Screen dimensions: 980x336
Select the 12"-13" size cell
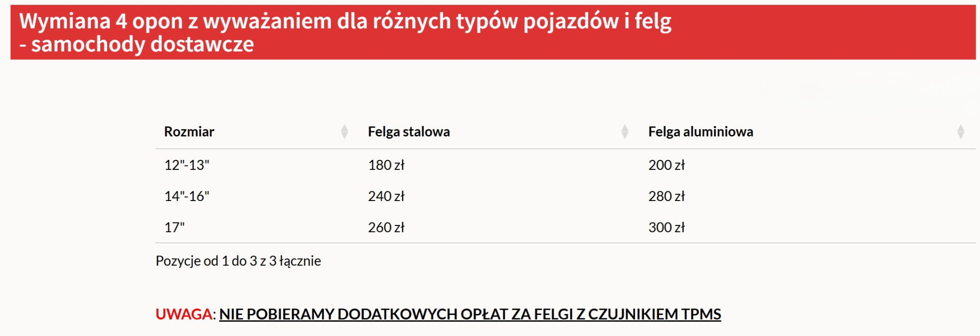[x=187, y=165]
